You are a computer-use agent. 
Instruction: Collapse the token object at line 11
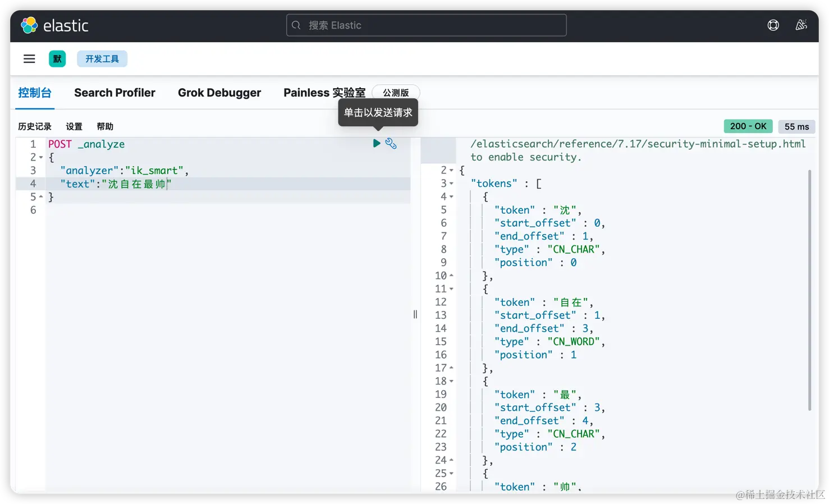(x=451, y=289)
